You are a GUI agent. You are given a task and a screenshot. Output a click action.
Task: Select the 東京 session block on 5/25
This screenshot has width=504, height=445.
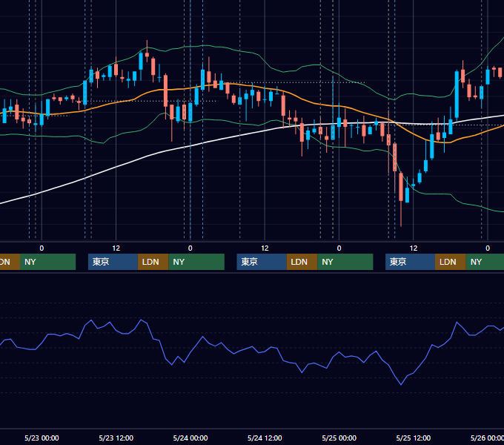(410, 262)
